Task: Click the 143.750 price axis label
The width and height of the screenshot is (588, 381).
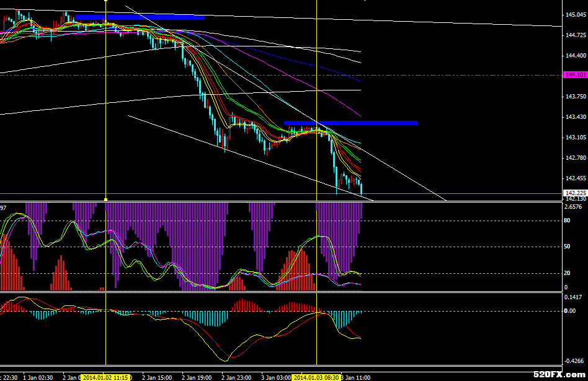Action: [x=576, y=97]
